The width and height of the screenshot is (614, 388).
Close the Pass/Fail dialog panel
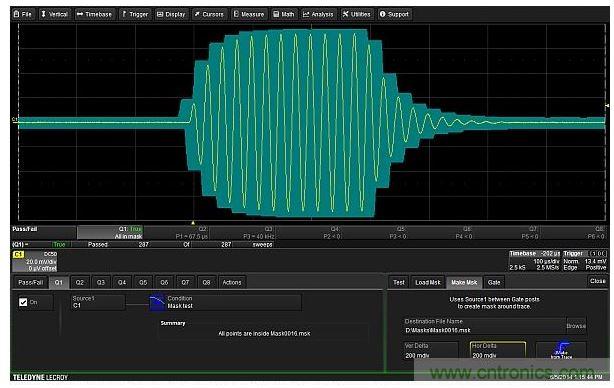pyautogui.click(x=598, y=281)
